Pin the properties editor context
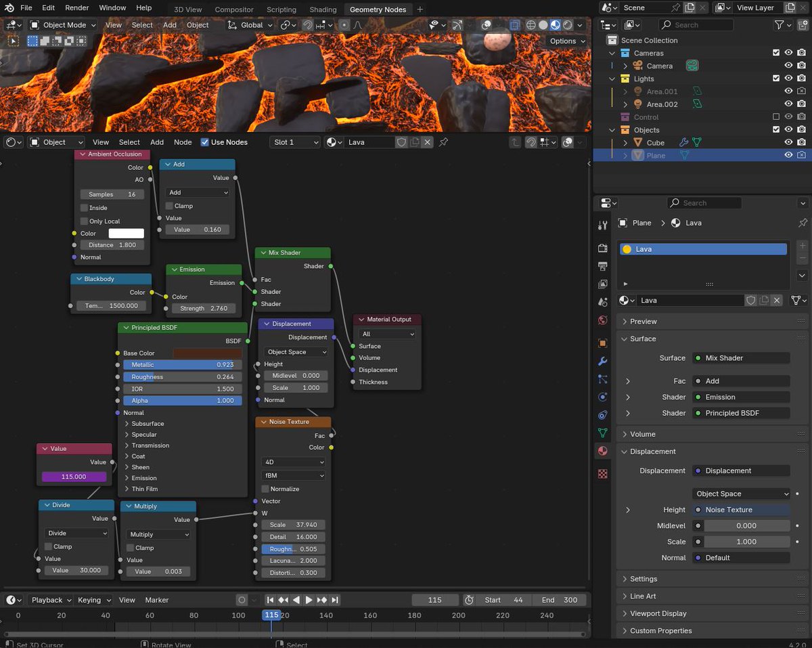 coord(803,223)
